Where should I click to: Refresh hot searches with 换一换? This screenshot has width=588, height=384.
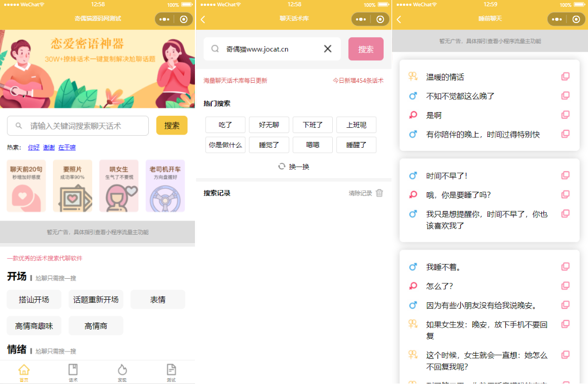(293, 167)
